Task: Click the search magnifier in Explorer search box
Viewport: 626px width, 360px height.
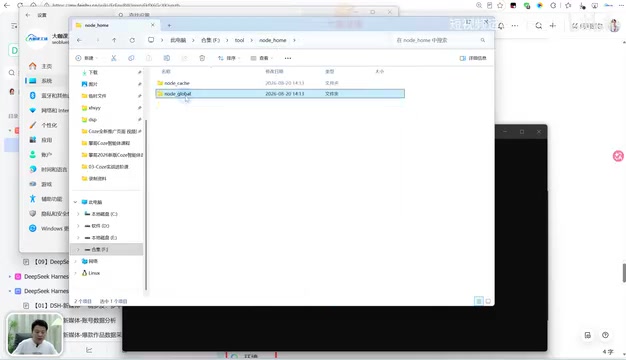Action: 483,40
